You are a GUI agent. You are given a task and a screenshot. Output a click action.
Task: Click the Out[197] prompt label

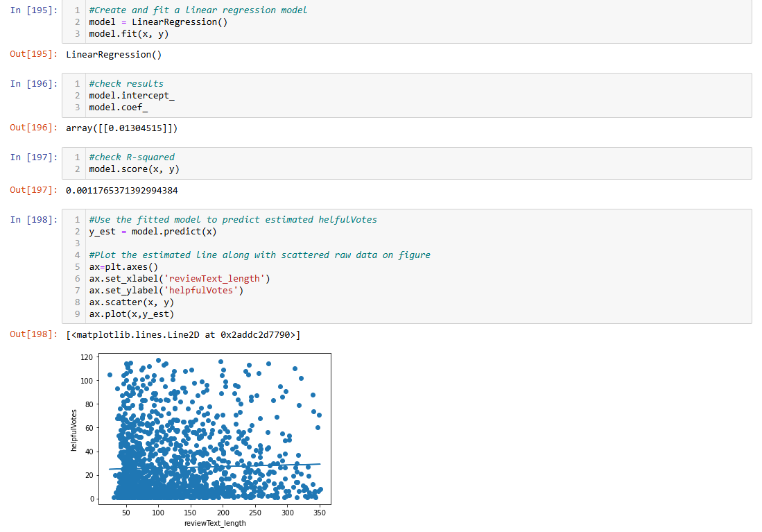pyautogui.click(x=28, y=189)
